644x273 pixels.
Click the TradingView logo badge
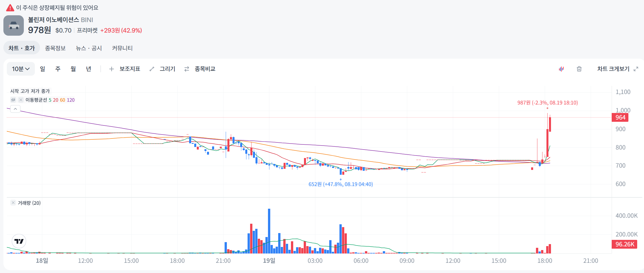coord(19,241)
